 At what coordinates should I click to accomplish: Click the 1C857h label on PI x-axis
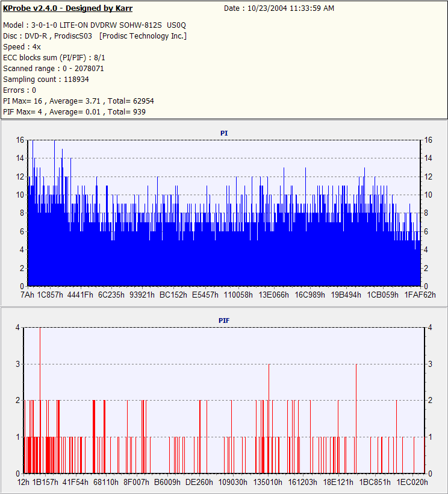(x=50, y=295)
